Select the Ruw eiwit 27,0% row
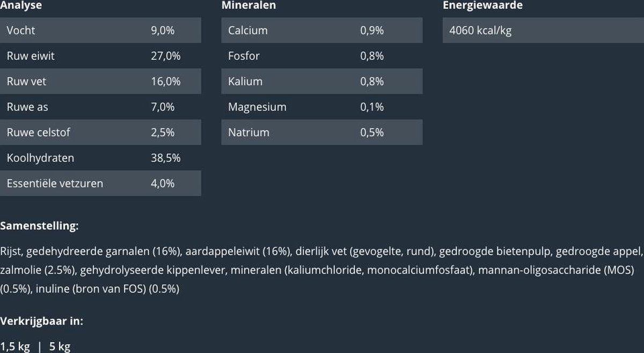644x353 pixels. click(x=100, y=56)
